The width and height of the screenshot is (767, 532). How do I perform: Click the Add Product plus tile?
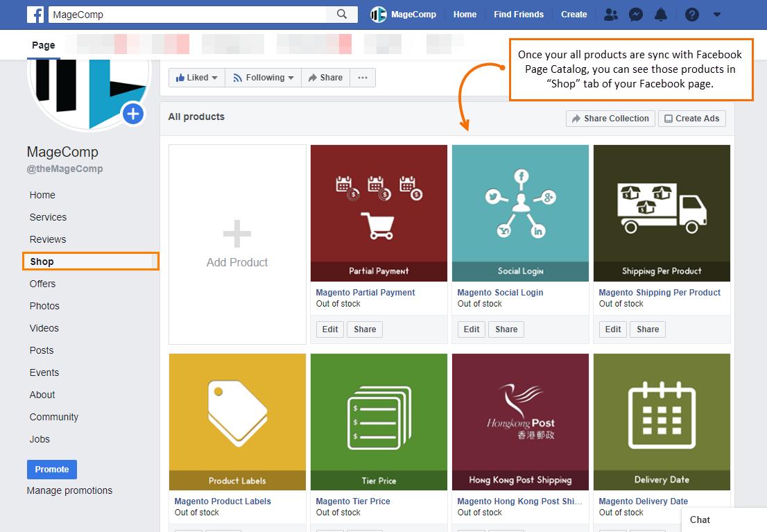[237, 244]
